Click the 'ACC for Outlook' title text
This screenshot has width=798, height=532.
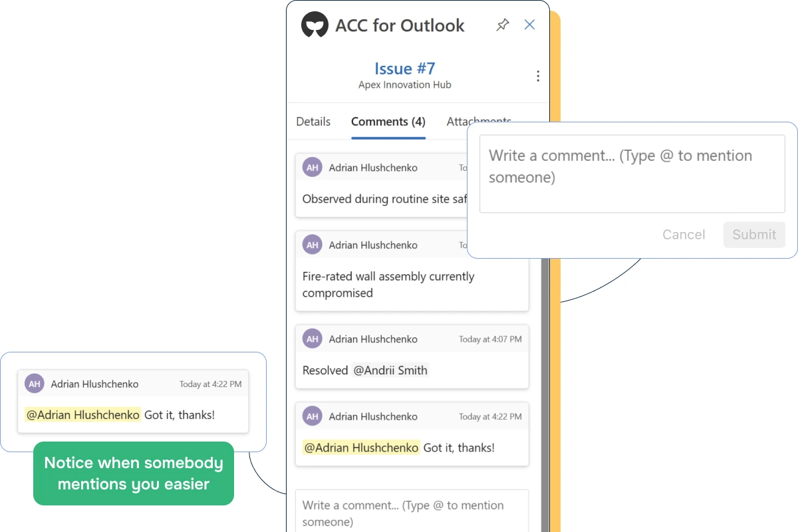point(400,26)
